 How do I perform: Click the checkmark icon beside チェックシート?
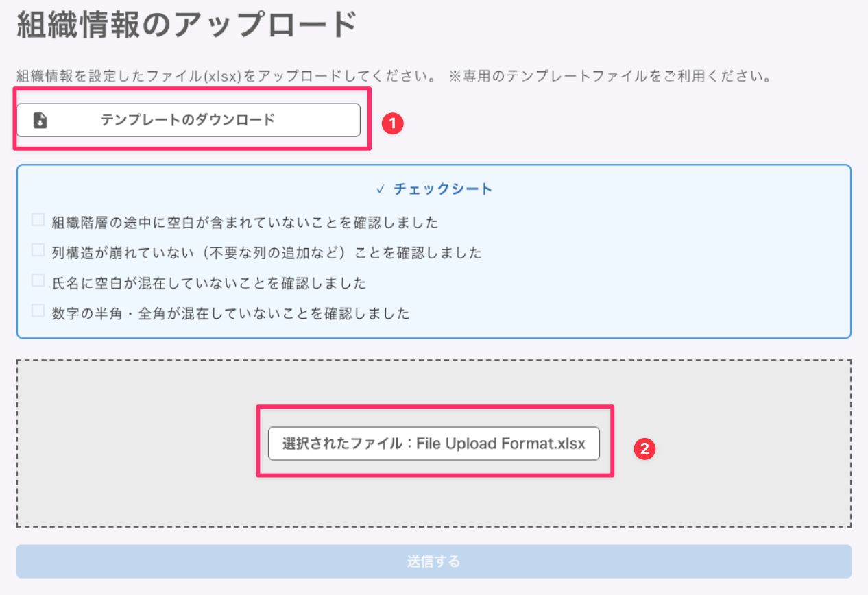pos(381,189)
